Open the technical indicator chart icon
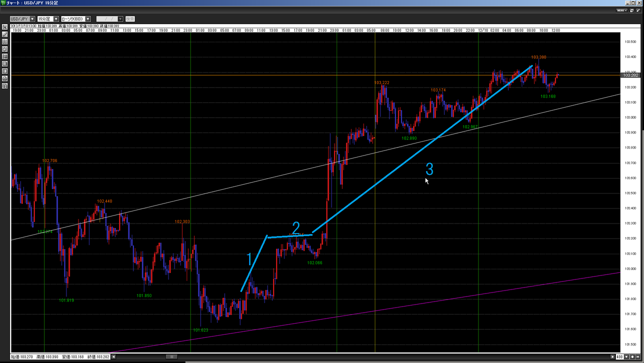The width and height of the screenshot is (644, 363). [5, 42]
